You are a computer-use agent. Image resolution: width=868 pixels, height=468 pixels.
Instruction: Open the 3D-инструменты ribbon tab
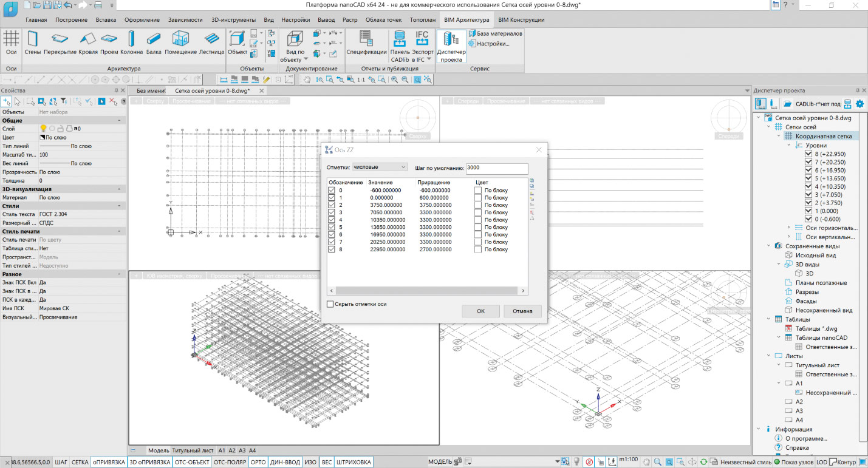(x=234, y=20)
